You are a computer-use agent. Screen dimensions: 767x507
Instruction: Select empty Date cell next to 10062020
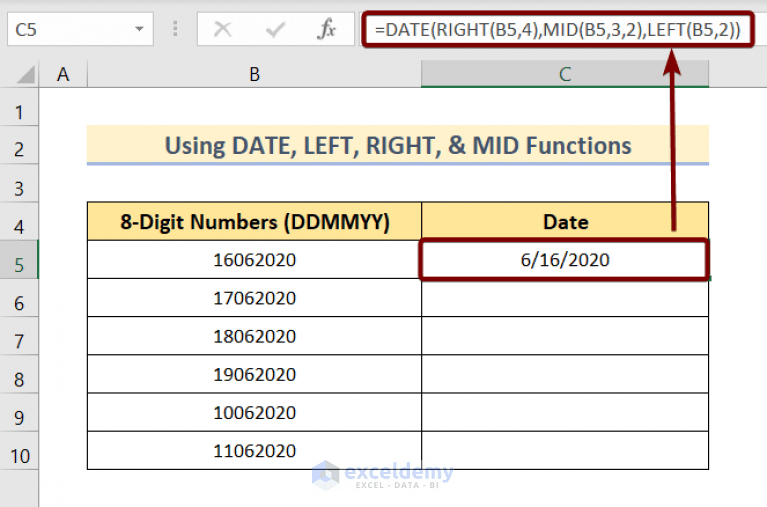[565, 412]
